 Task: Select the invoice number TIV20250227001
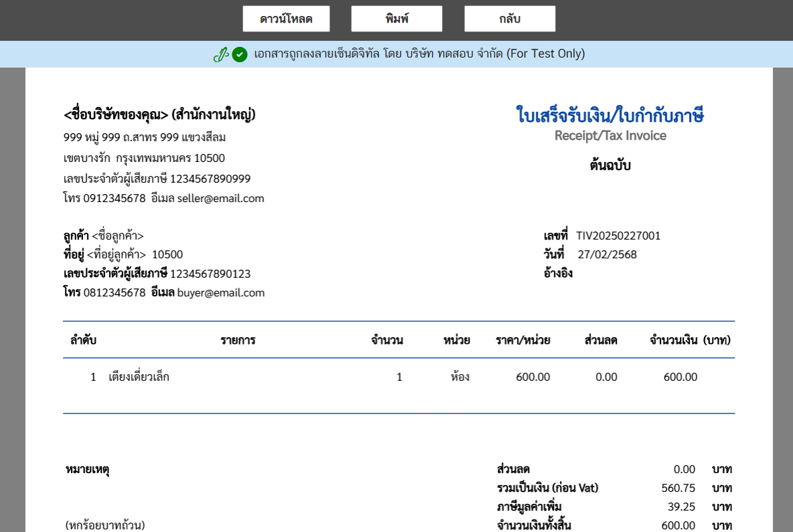tap(618, 236)
